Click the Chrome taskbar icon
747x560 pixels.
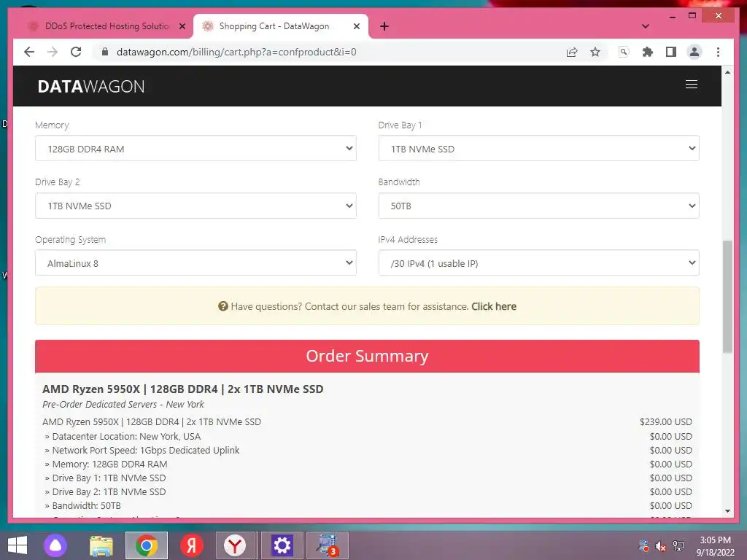point(146,545)
